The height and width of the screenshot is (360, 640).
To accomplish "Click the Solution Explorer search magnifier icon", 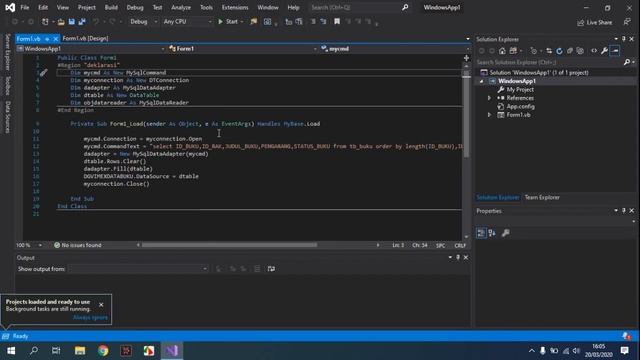I will [x=627, y=62].
